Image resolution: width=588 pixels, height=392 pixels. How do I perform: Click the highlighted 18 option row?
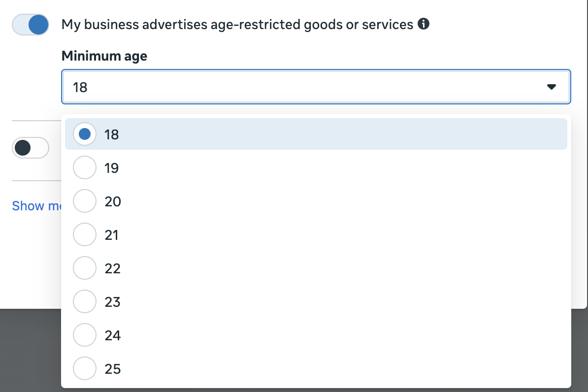[x=316, y=134]
